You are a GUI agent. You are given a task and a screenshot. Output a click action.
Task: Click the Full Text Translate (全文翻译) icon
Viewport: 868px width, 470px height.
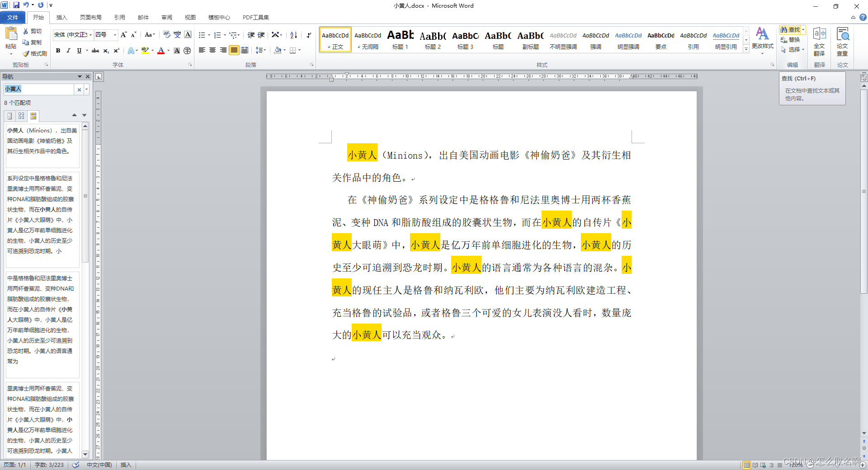click(819, 42)
